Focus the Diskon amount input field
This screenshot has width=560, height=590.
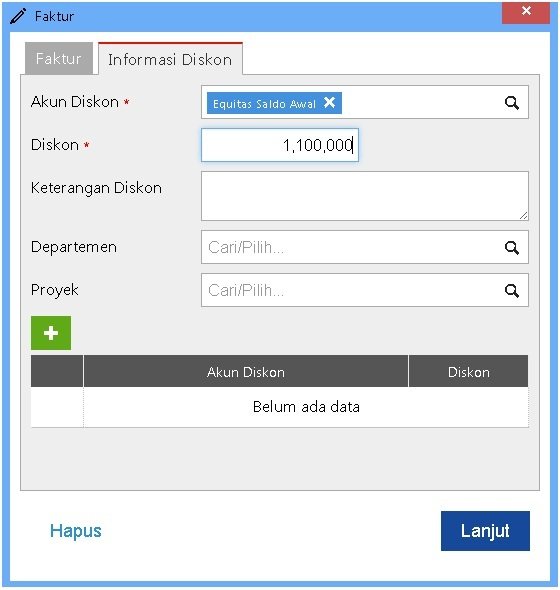coord(280,145)
